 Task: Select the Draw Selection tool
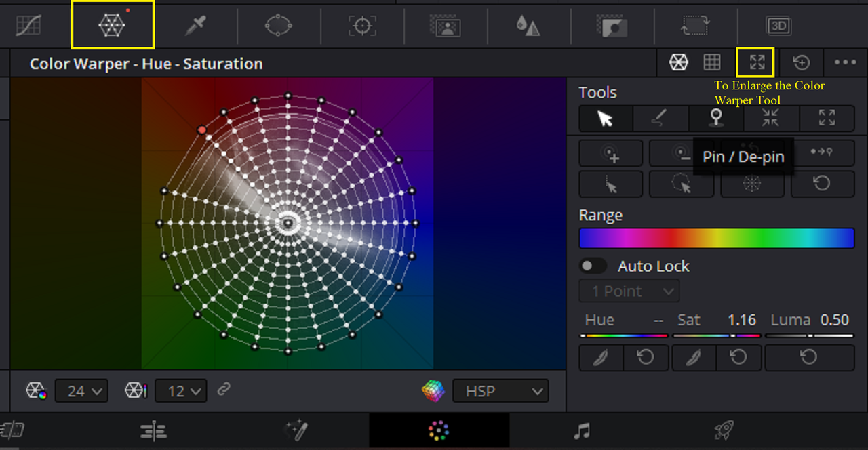coord(660,119)
